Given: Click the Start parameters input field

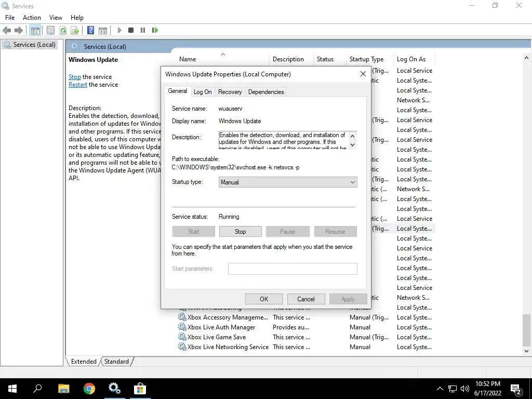Looking at the screenshot, I should tap(292, 269).
